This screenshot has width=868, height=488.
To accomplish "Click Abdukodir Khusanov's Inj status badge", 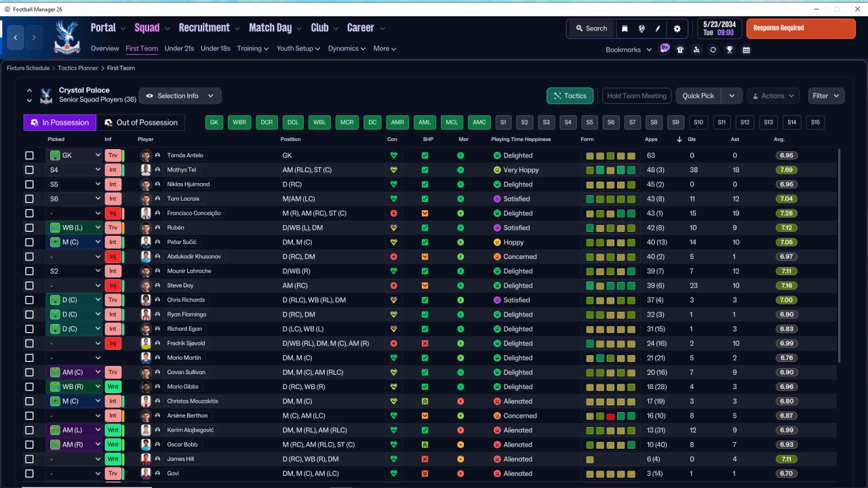I will point(113,257).
